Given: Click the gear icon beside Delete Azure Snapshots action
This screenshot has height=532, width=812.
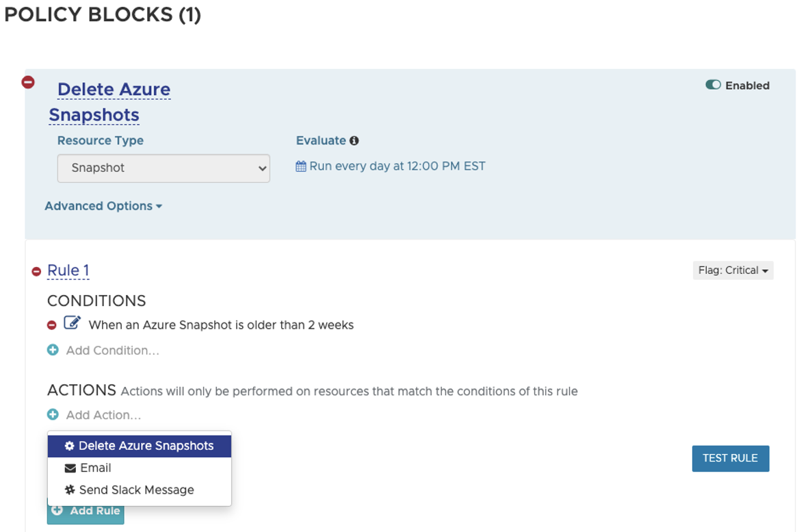Looking at the screenshot, I should [69, 446].
